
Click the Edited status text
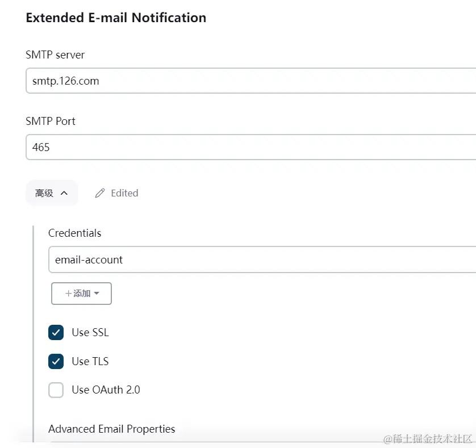(x=124, y=193)
